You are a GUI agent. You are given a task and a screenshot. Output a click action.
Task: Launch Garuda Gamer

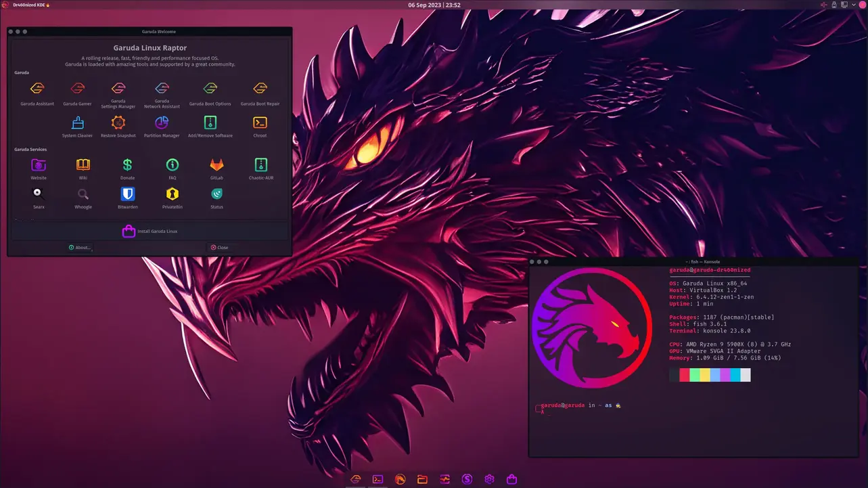[77, 89]
